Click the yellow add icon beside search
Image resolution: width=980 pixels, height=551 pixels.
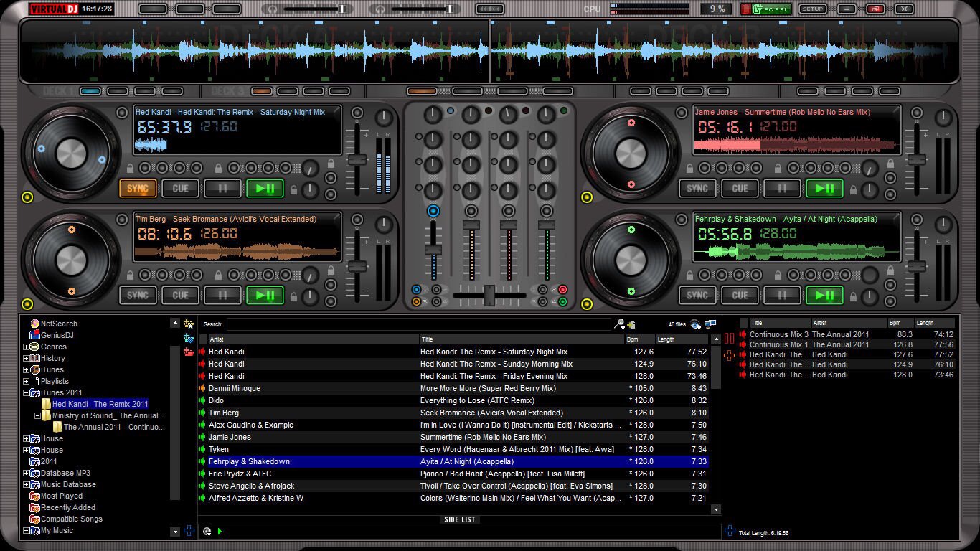(x=631, y=325)
